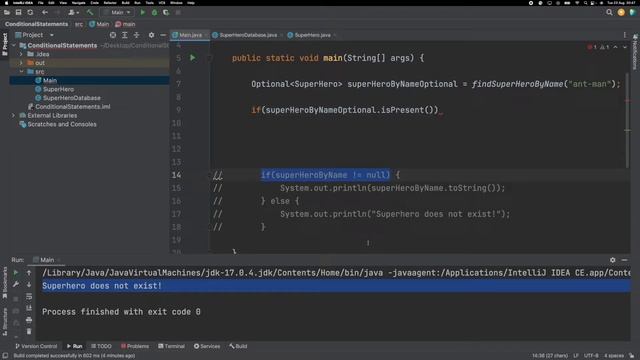The height and width of the screenshot is (360, 640).
Task: Open the Version Control tool window
Action: pyautogui.click(x=36, y=346)
